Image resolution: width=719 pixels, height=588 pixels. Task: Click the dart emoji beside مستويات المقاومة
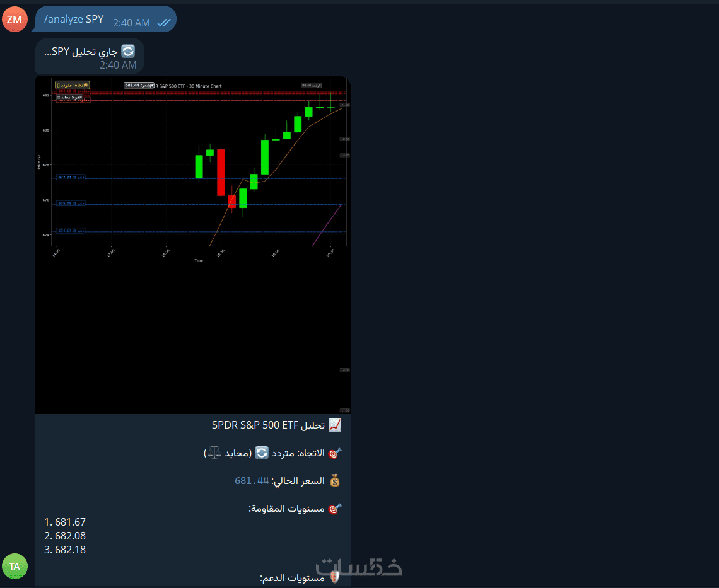click(x=335, y=509)
